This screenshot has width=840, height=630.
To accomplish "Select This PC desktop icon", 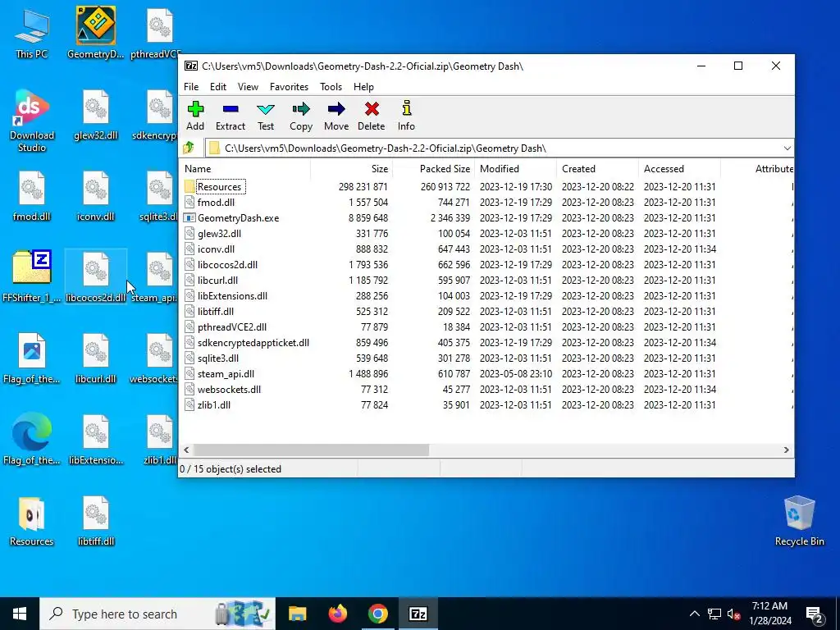I will [x=32, y=34].
